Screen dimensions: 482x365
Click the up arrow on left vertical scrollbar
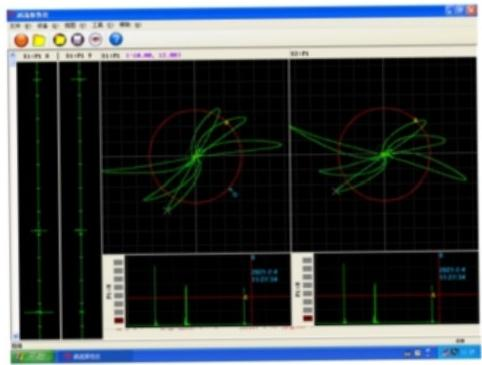pyautogui.click(x=13, y=55)
